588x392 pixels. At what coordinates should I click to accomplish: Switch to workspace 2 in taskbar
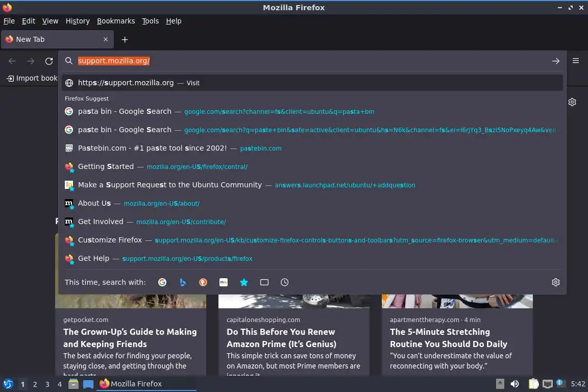(35, 384)
